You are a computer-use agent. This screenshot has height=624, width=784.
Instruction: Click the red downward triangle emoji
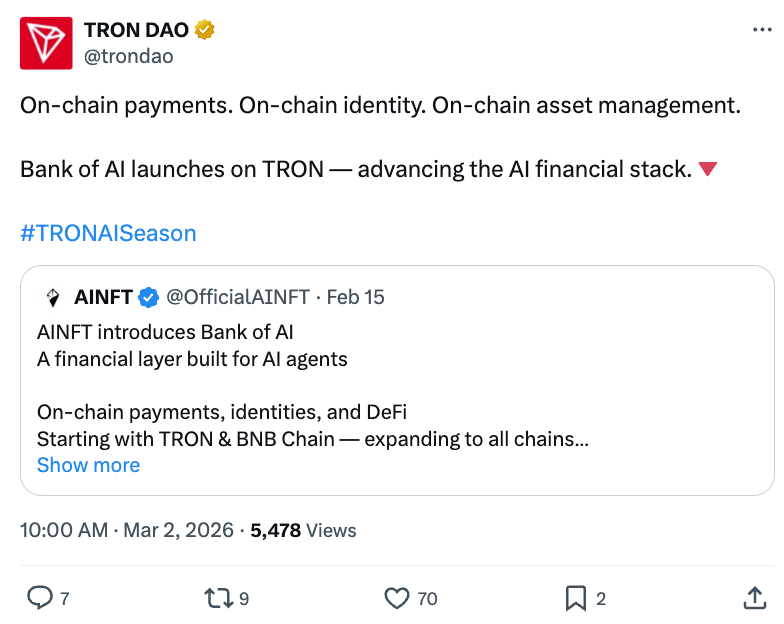coord(707,169)
